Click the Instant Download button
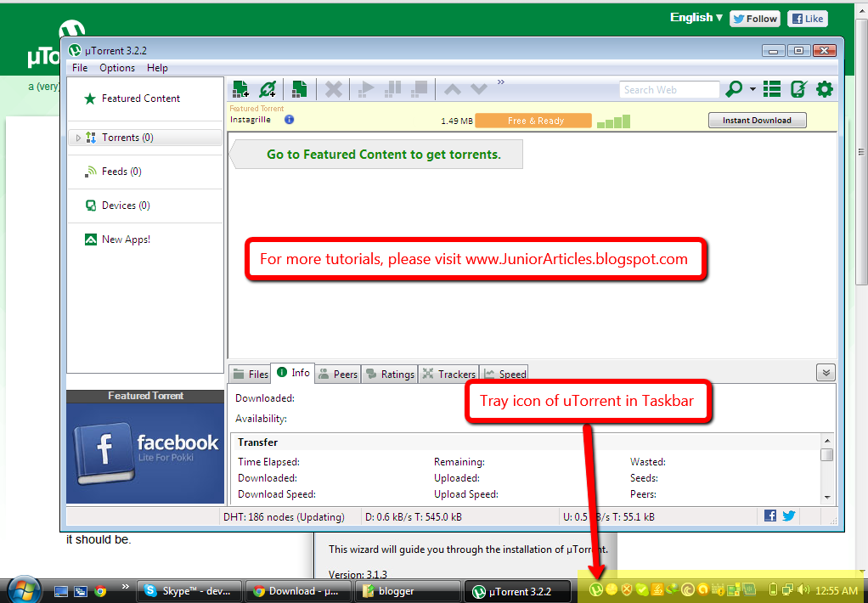The width and height of the screenshot is (868, 603). (757, 120)
